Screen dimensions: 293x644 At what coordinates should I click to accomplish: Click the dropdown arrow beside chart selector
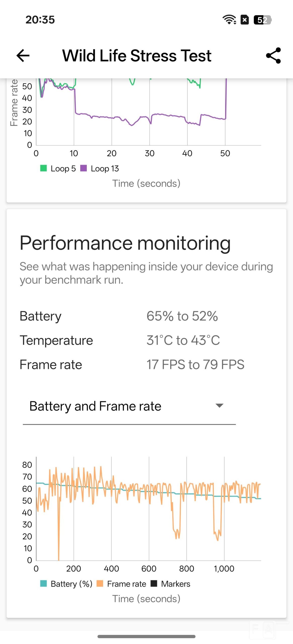[219, 406]
